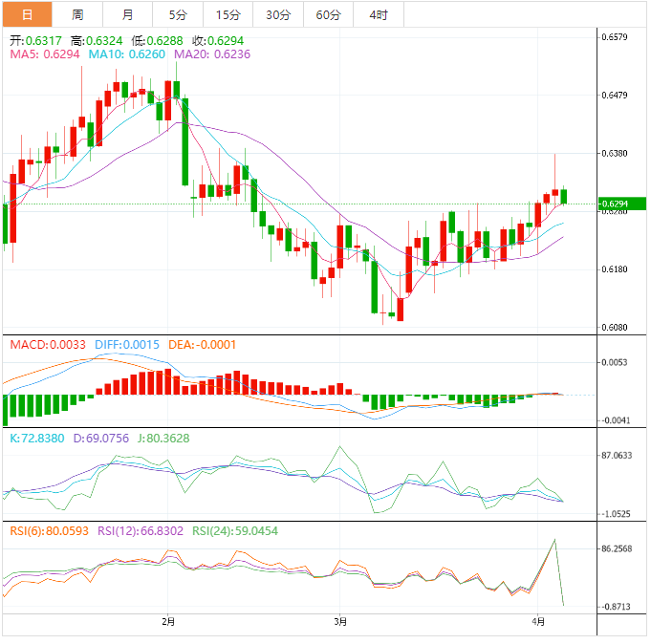Switch to the 60分 timeframe tab

point(328,14)
